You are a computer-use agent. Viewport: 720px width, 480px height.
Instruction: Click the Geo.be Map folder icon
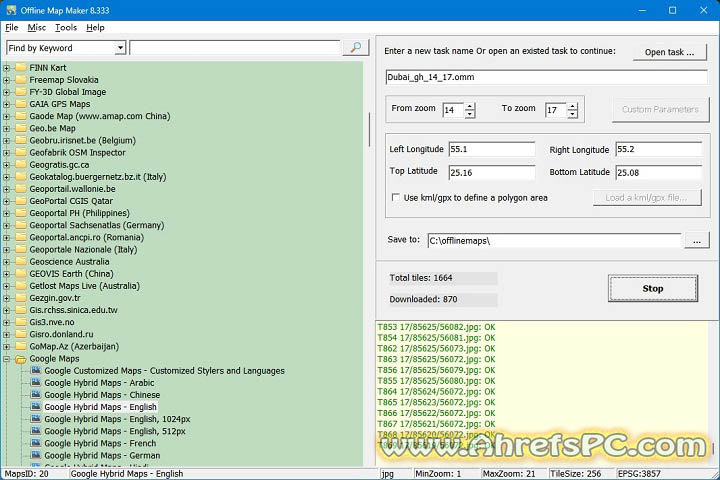point(21,128)
